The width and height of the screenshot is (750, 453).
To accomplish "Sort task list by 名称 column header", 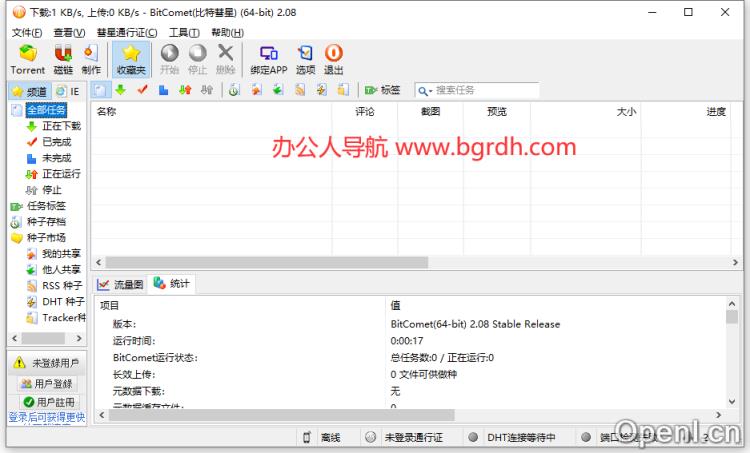I will pyautogui.click(x=211, y=111).
